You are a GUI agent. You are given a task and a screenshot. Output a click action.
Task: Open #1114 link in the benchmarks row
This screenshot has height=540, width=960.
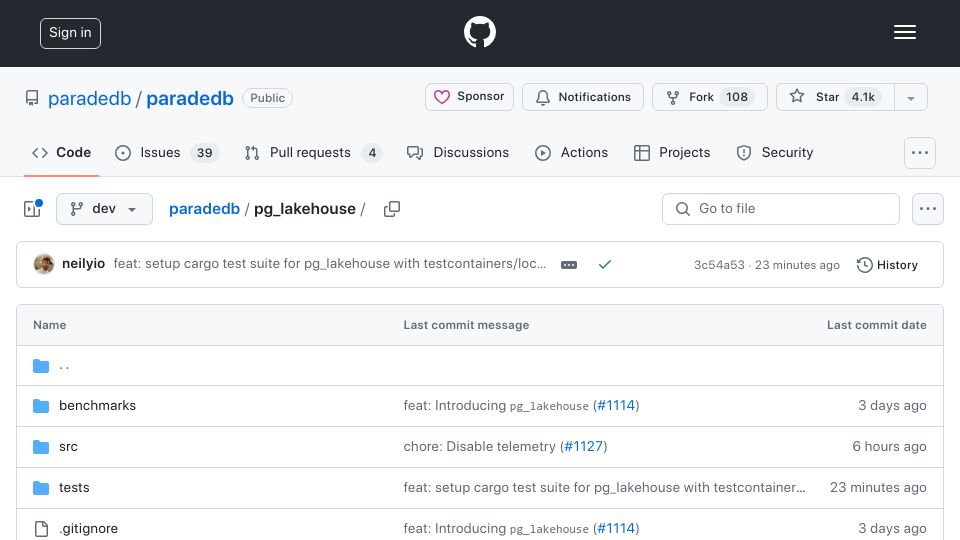click(x=616, y=405)
